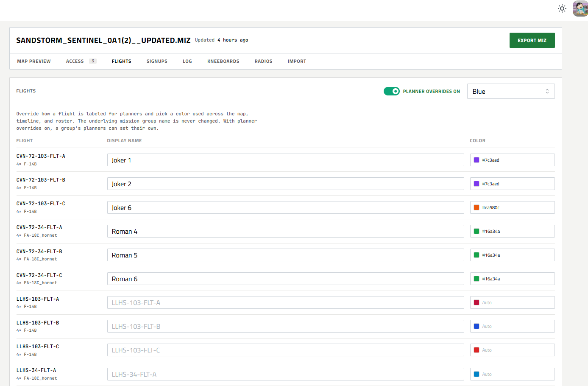Viewport: 588px width, 386px height.
Task: Click the 'Updated 4 hours ago' label
Action: pyautogui.click(x=222, y=40)
